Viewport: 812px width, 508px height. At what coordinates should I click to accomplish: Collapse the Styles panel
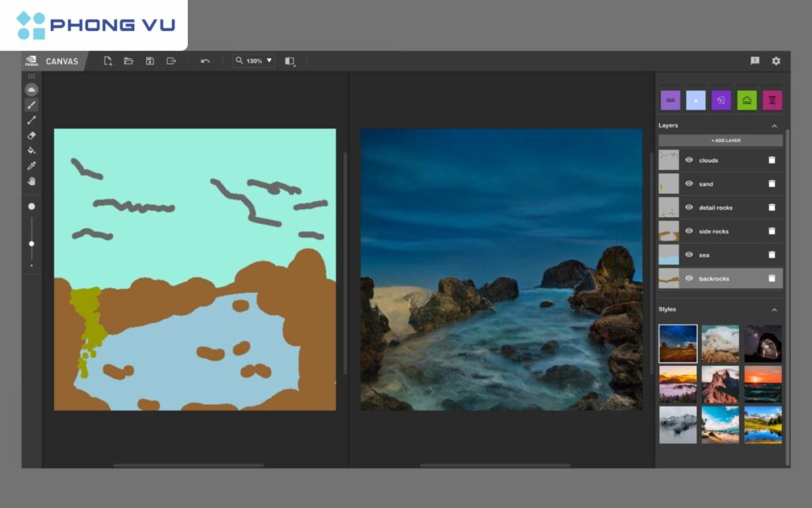click(775, 309)
